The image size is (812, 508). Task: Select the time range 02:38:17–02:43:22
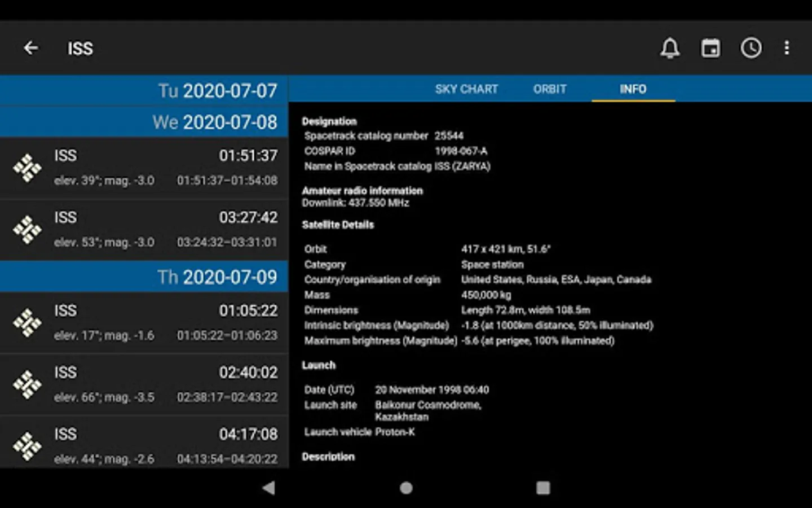pyautogui.click(x=227, y=397)
